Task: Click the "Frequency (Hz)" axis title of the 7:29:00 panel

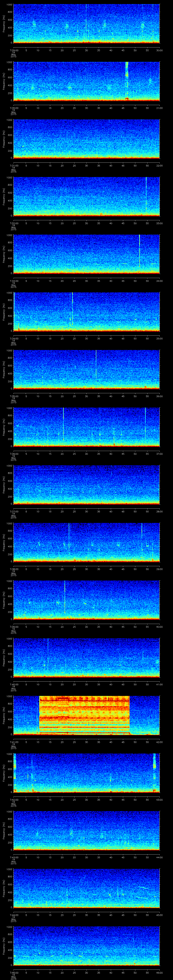Action: (x=4, y=24)
